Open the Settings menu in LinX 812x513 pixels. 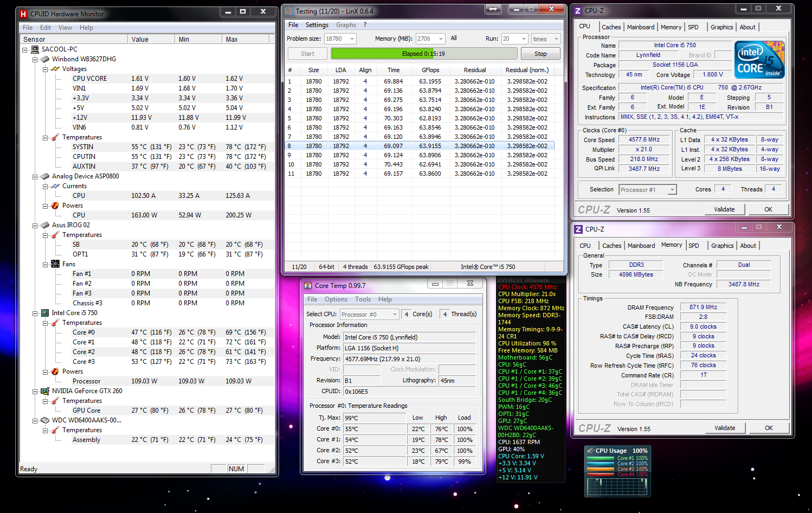(x=317, y=25)
